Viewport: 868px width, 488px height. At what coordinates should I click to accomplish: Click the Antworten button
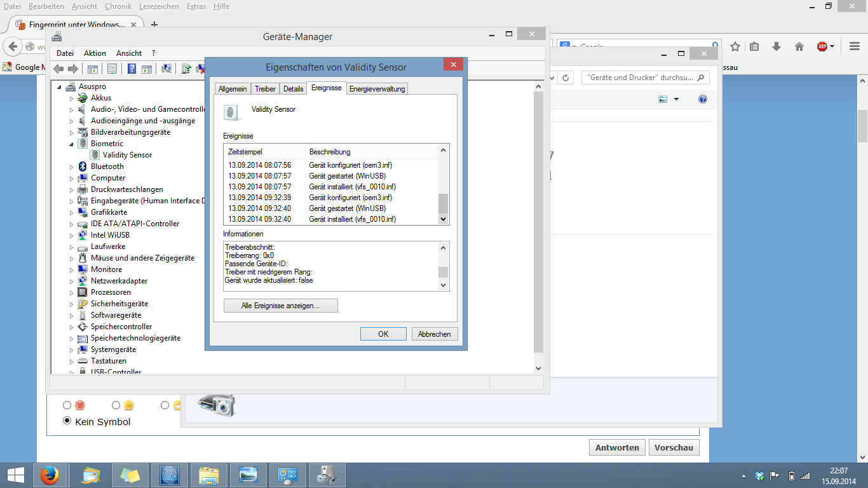(x=617, y=447)
